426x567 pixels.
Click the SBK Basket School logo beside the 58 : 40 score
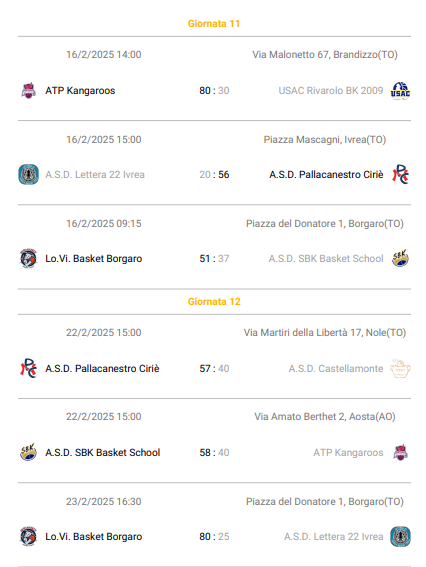tap(28, 452)
